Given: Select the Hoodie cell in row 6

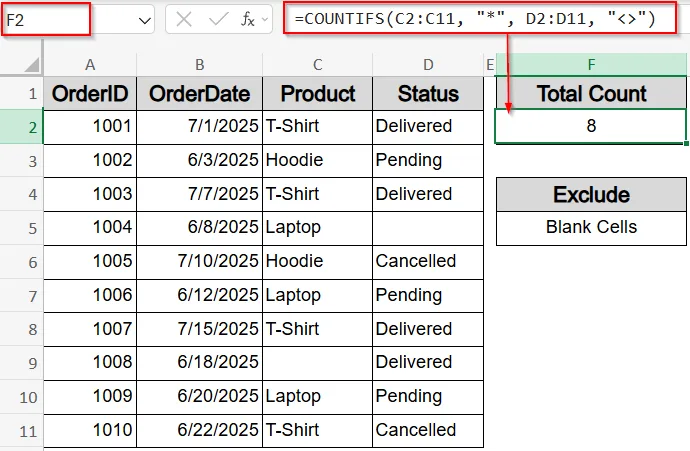Looking at the screenshot, I should [x=317, y=262].
